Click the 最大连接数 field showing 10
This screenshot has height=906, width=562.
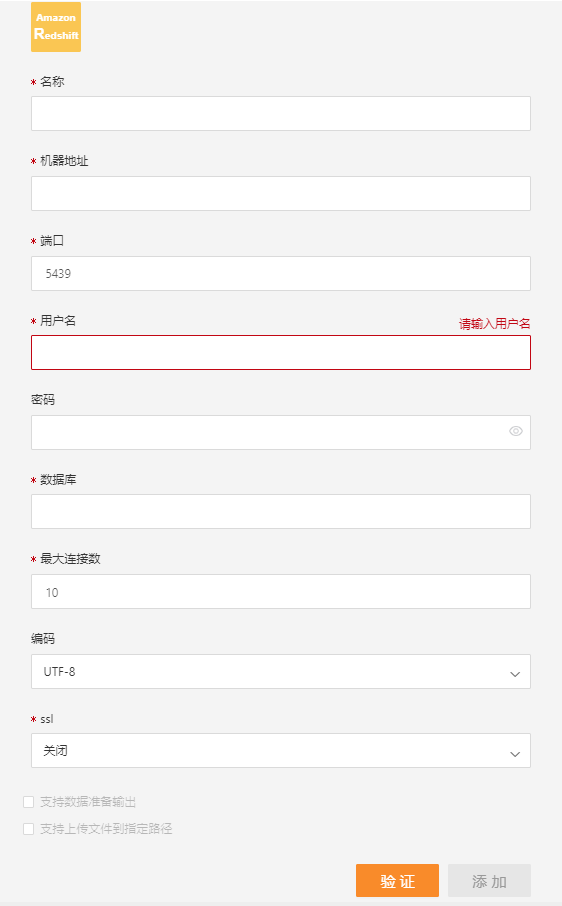(x=281, y=591)
